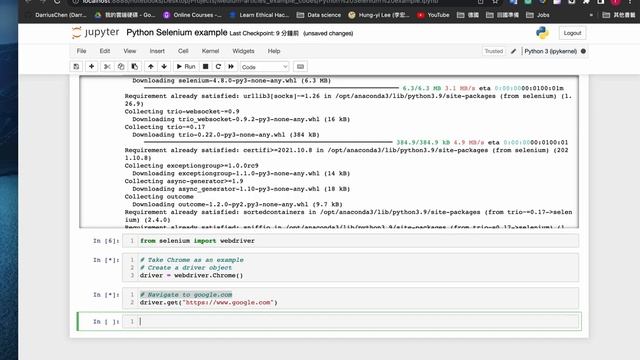Copy selected cells icon
This screenshot has height=360, width=640.
121,67
